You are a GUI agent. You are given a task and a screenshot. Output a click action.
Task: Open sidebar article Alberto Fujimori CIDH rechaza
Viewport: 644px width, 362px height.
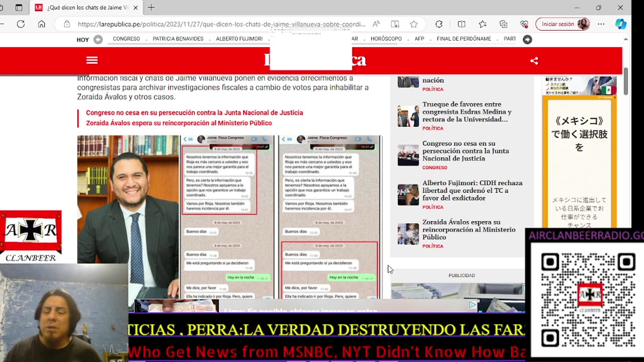(x=472, y=191)
